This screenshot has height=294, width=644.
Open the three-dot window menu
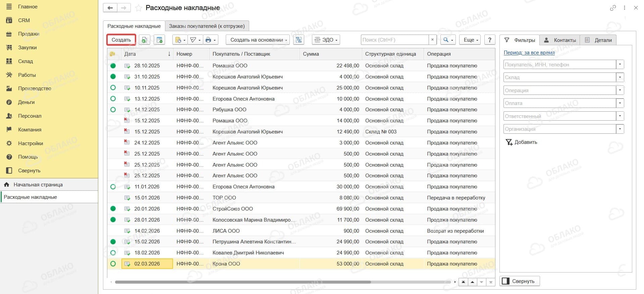[624, 8]
